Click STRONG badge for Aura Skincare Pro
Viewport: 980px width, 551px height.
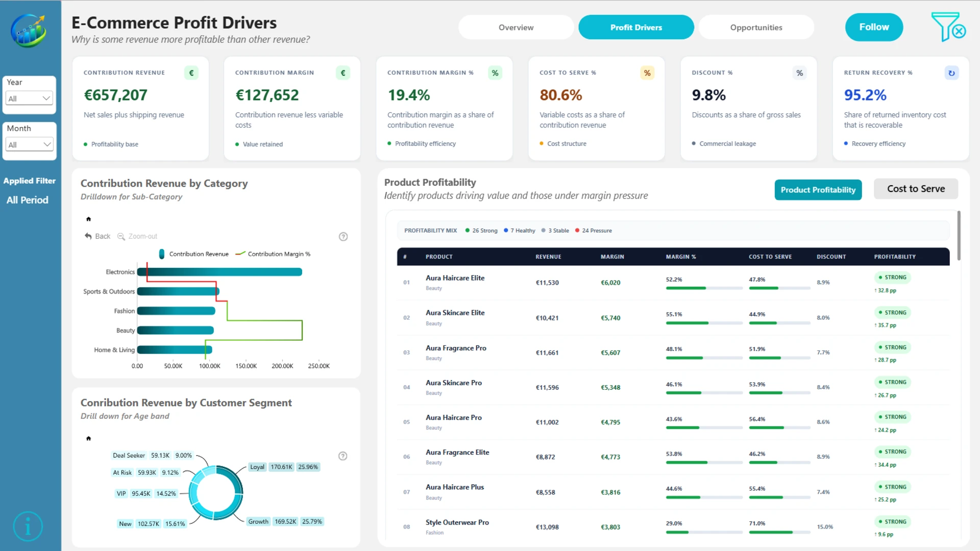[x=892, y=382]
